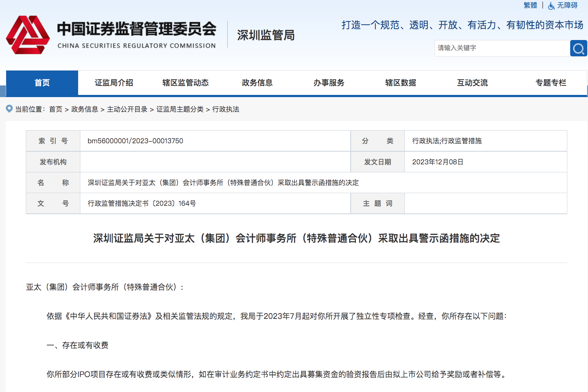
Task: Click the category value 行政执法;行政监管措施
Action: click(447, 141)
